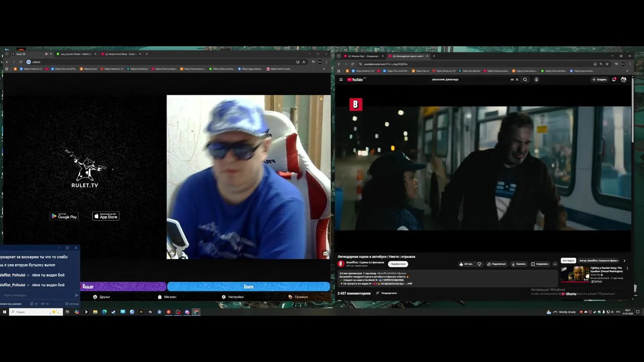Open the Windows Start menu

4,312
